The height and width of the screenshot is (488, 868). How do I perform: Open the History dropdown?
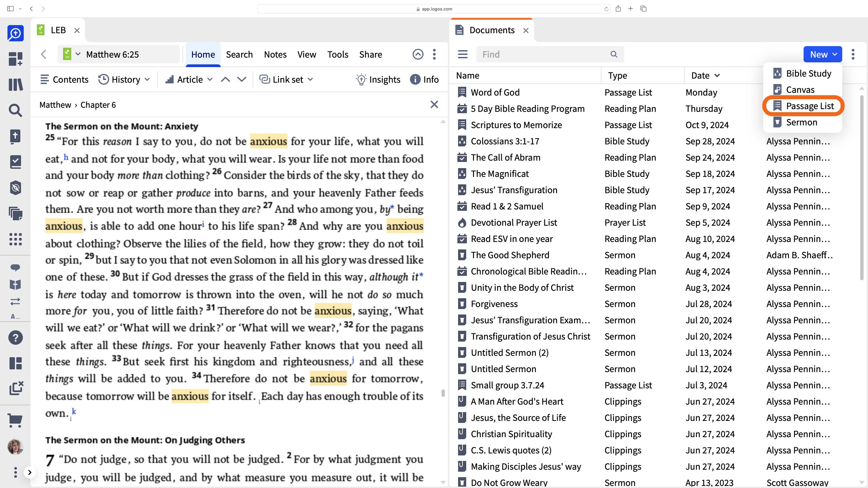[x=124, y=79]
